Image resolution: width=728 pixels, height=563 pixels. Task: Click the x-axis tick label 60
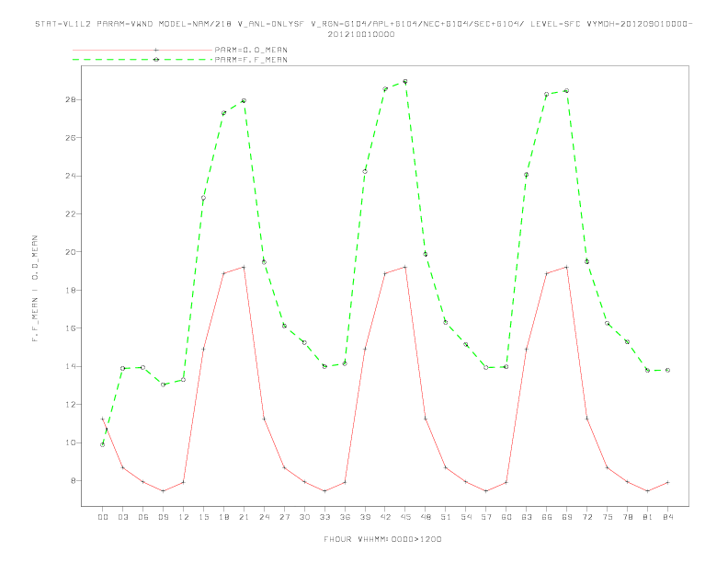point(506,517)
